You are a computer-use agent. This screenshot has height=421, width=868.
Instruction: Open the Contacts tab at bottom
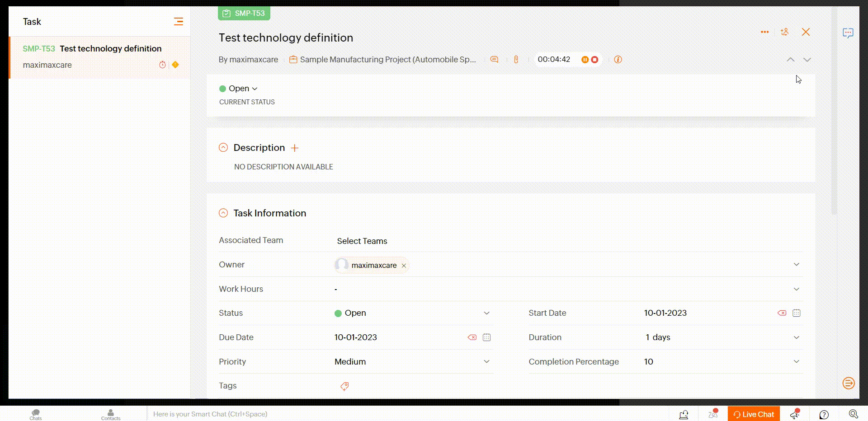(x=111, y=414)
